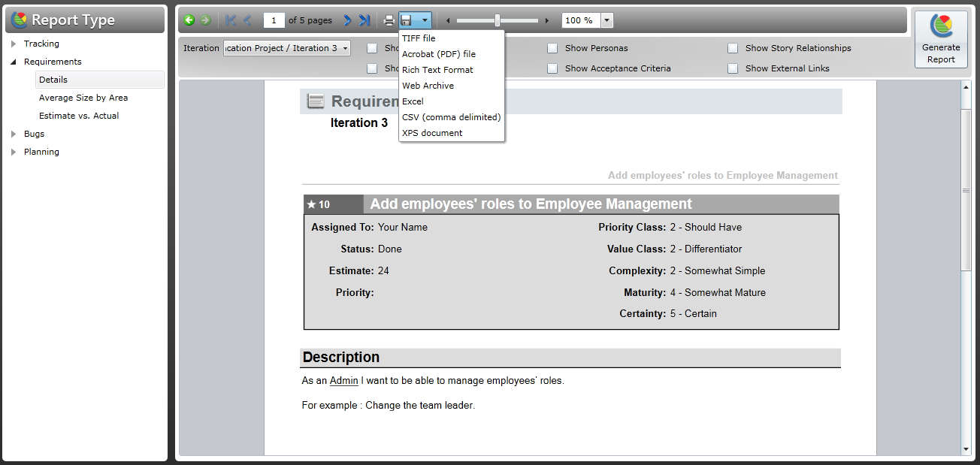Image resolution: width=980 pixels, height=465 pixels.
Task: Enable Show Personas checkbox
Action: click(x=552, y=48)
